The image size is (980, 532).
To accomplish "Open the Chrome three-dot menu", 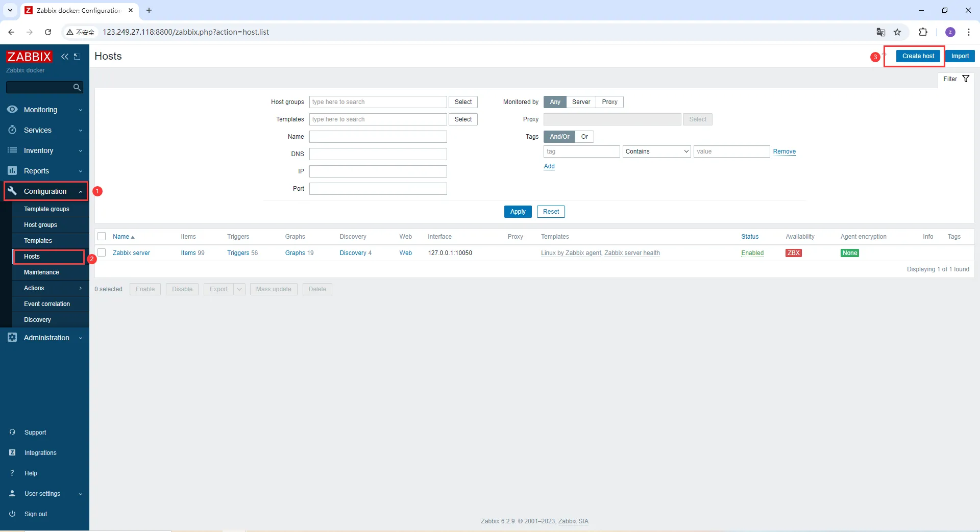I will 969,32.
